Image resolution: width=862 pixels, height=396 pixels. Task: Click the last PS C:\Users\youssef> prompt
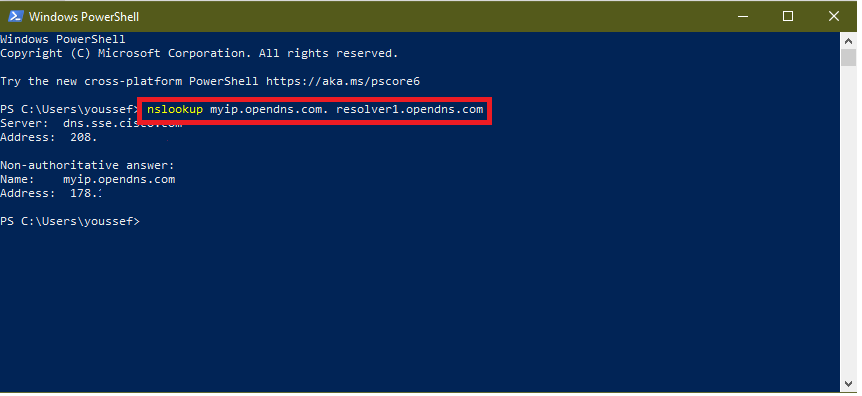point(70,222)
